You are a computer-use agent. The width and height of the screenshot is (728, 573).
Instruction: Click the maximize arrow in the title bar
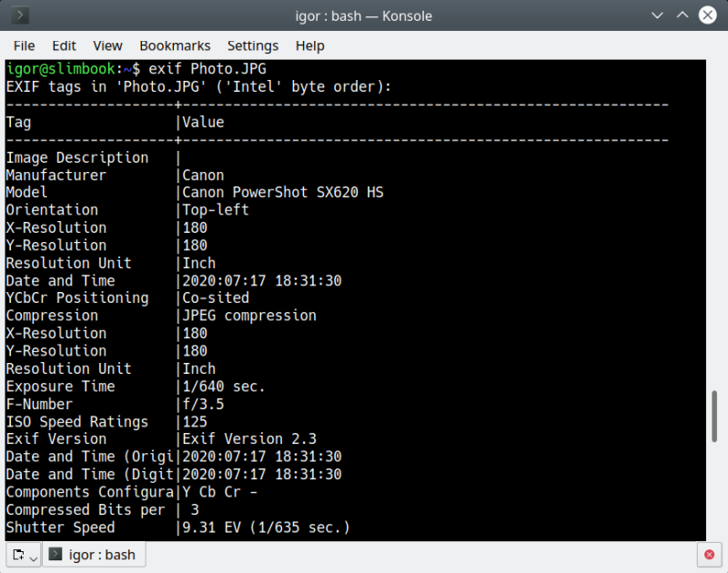[682, 15]
